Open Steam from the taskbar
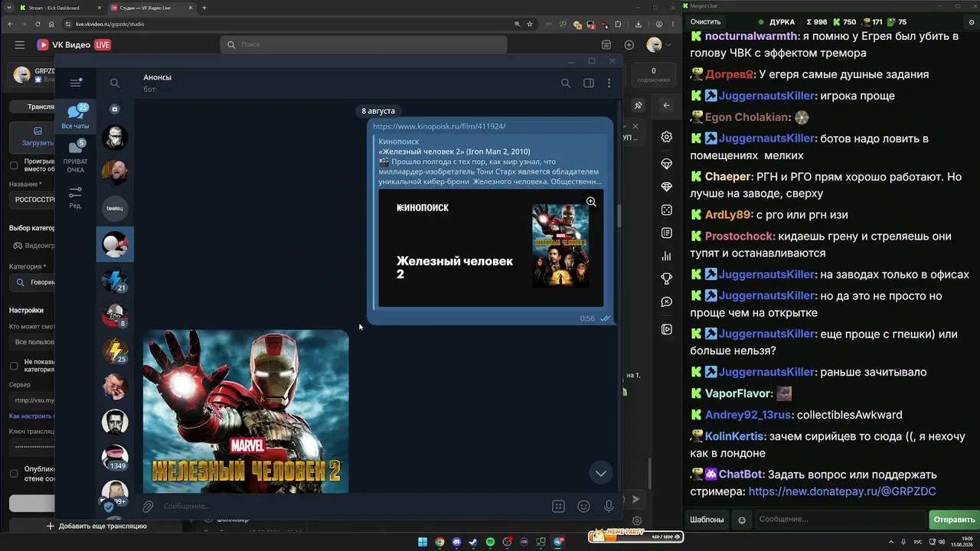Screen dimensions: 980x551 [x=473, y=543]
